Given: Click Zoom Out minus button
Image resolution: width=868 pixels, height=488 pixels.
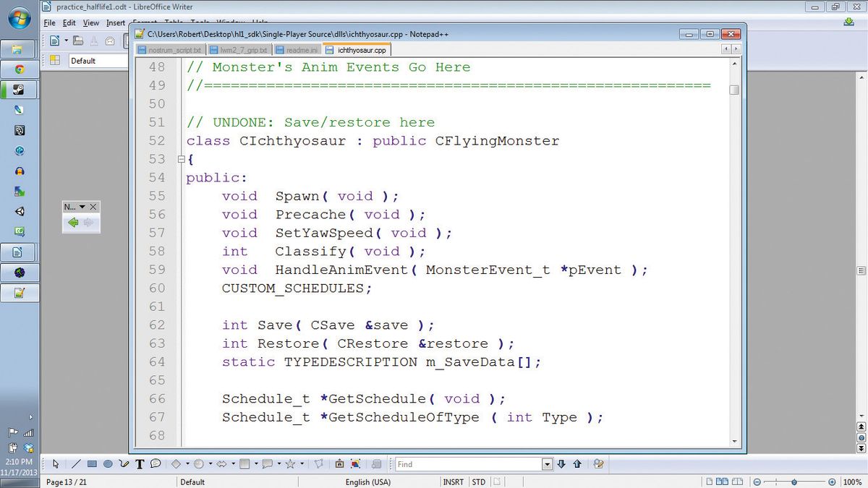Looking at the screenshot, I should (x=757, y=482).
